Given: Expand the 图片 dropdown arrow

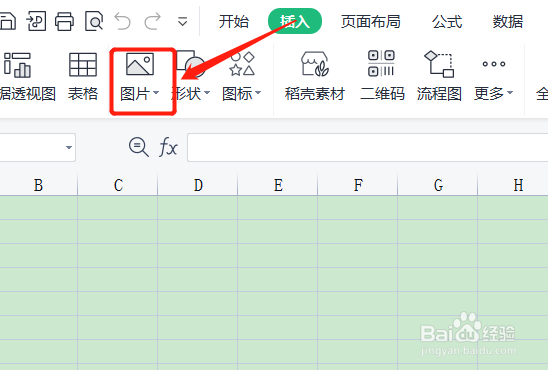Looking at the screenshot, I should click(156, 93).
